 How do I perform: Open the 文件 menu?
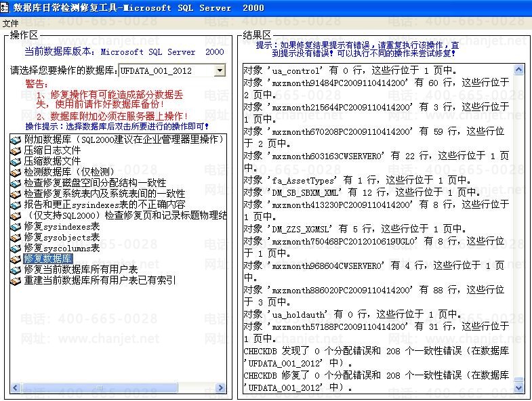pos(11,24)
